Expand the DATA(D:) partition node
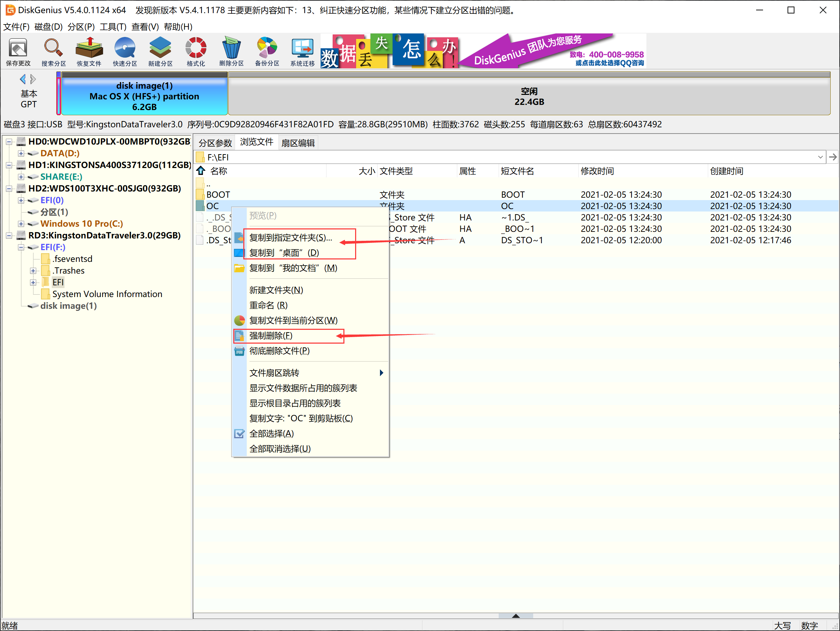The height and width of the screenshot is (631, 840). point(21,154)
